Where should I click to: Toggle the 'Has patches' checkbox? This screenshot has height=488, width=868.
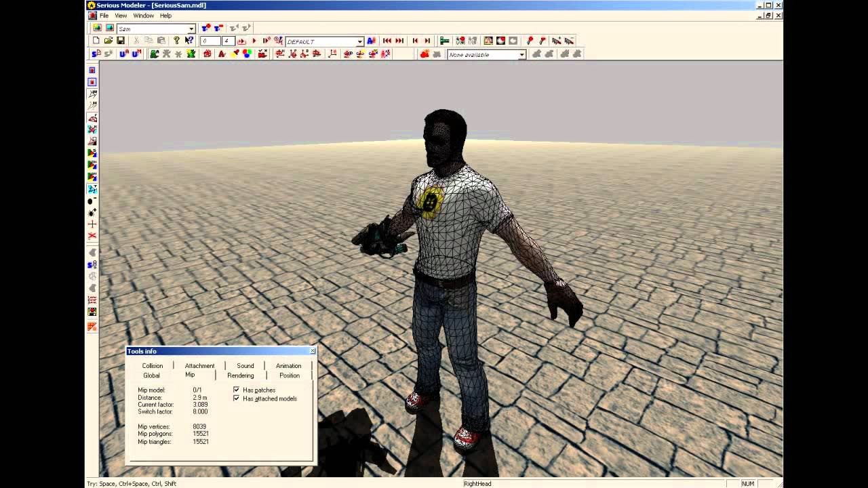(x=236, y=390)
